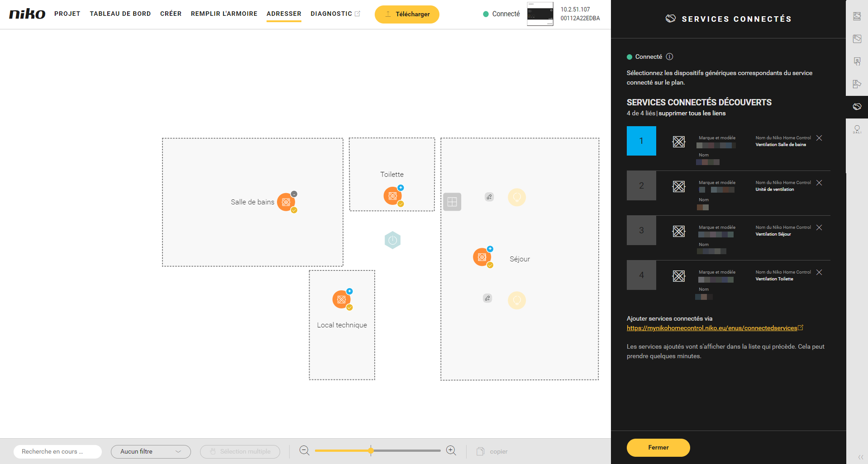
Task: Open mynikohomecontrol connected services link
Action: (x=712, y=328)
